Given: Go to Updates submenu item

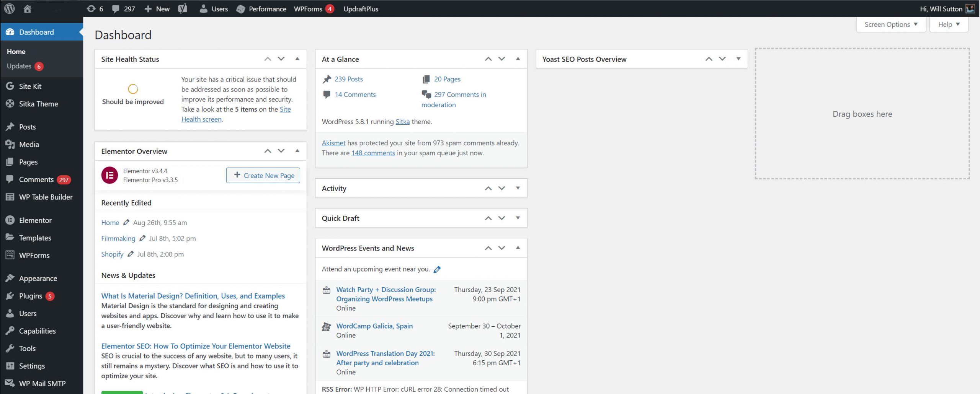Looking at the screenshot, I should 25,66.
